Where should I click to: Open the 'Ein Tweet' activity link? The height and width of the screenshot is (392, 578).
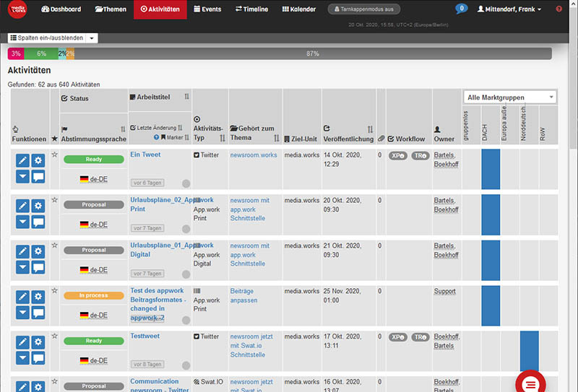(x=145, y=154)
